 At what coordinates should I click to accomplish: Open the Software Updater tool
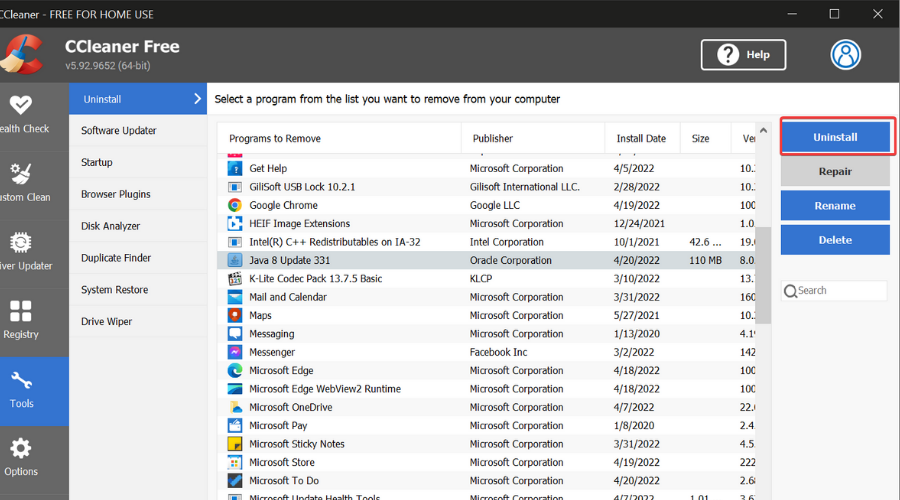click(138, 130)
